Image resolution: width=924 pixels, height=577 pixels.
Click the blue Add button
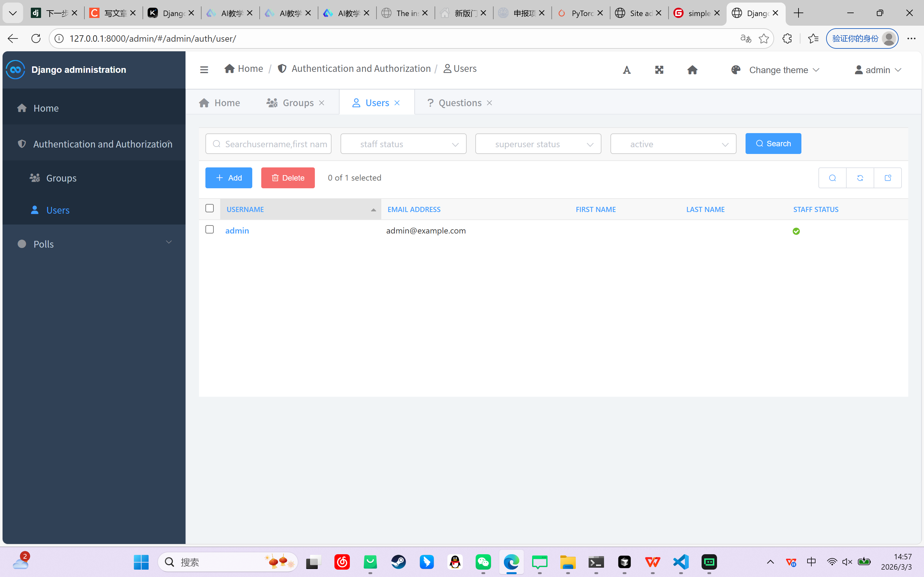(x=229, y=178)
